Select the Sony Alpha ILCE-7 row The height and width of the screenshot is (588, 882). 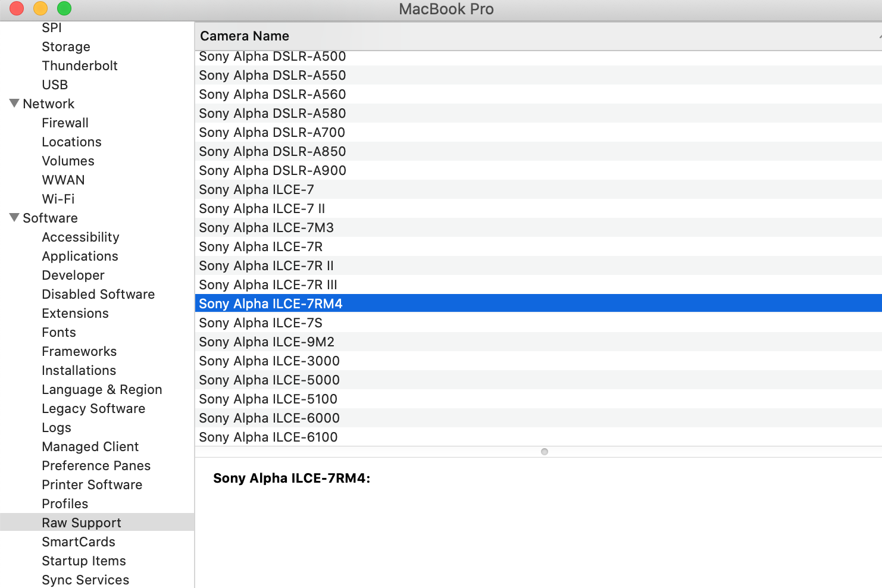pos(539,189)
